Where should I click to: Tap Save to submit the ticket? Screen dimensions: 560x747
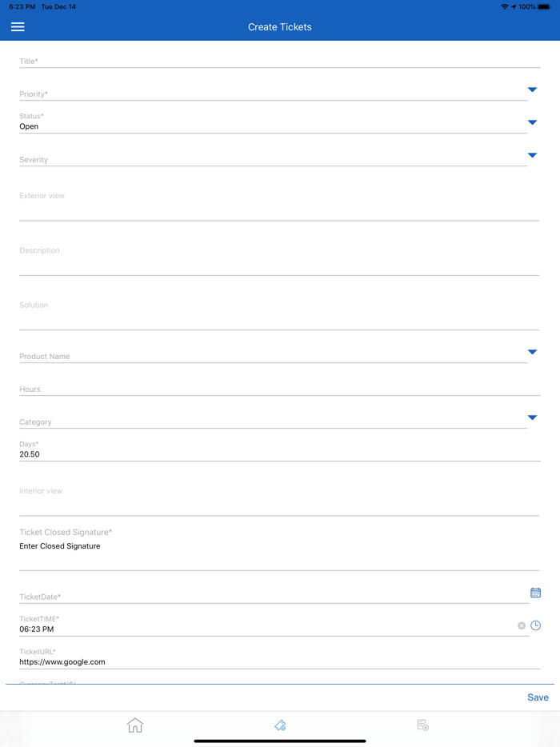(538, 697)
